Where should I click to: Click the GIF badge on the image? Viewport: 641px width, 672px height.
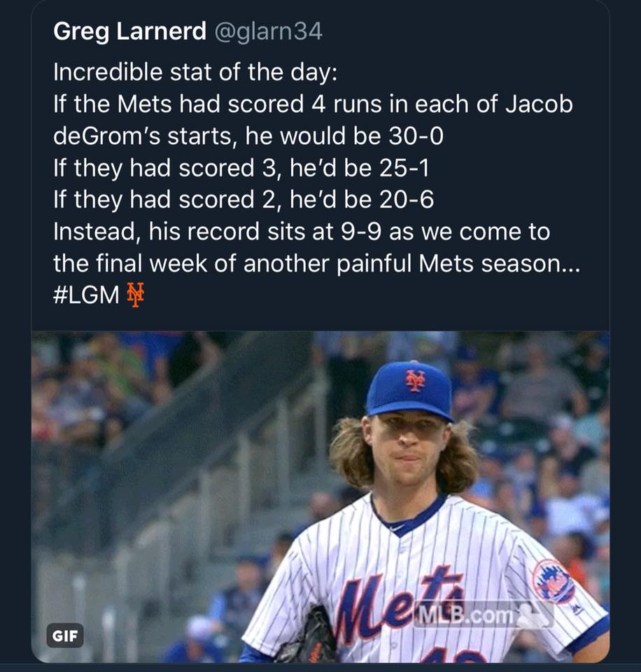pyautogui.click(x=64, y=636)
